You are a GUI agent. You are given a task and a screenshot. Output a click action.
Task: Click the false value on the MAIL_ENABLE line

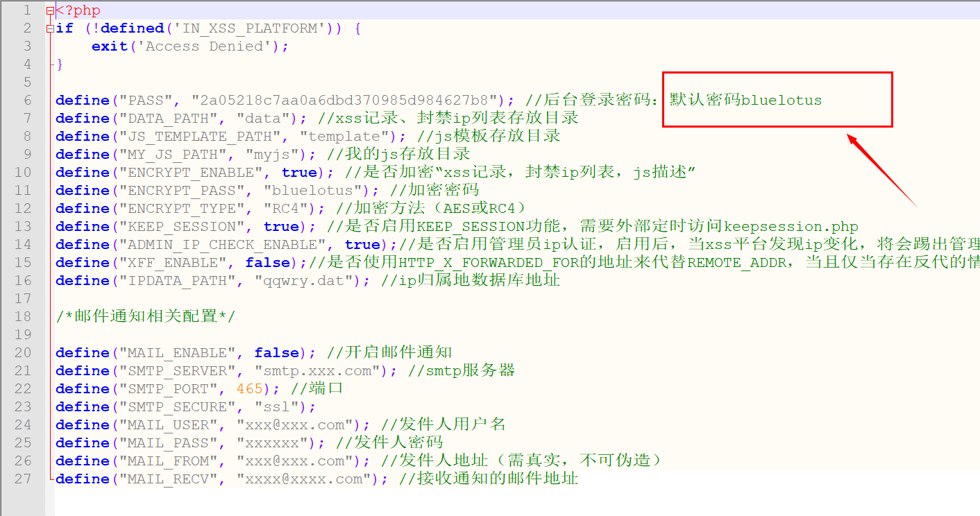pos(277,353)
